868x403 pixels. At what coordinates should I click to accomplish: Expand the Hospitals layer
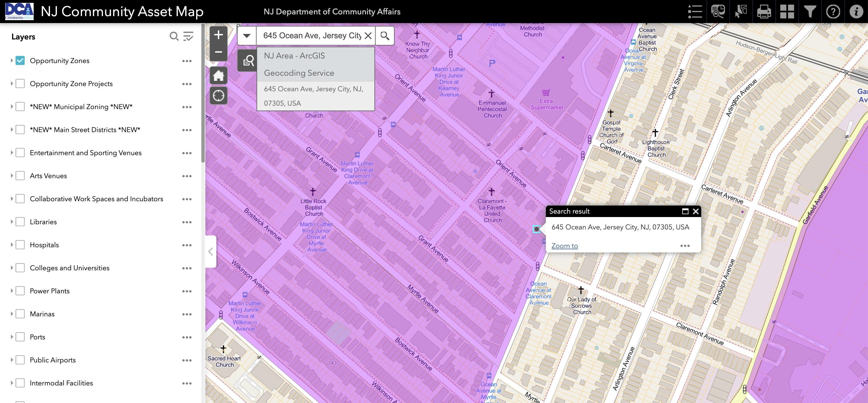12,245
